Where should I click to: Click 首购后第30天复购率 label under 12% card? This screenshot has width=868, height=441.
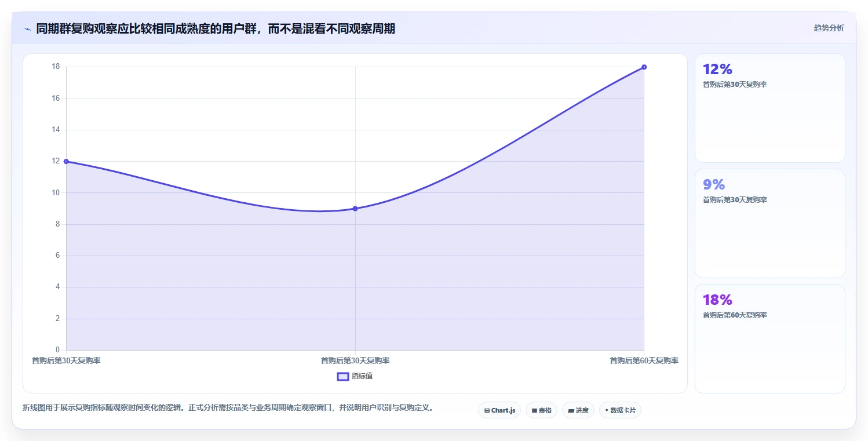tap(735, 85)
